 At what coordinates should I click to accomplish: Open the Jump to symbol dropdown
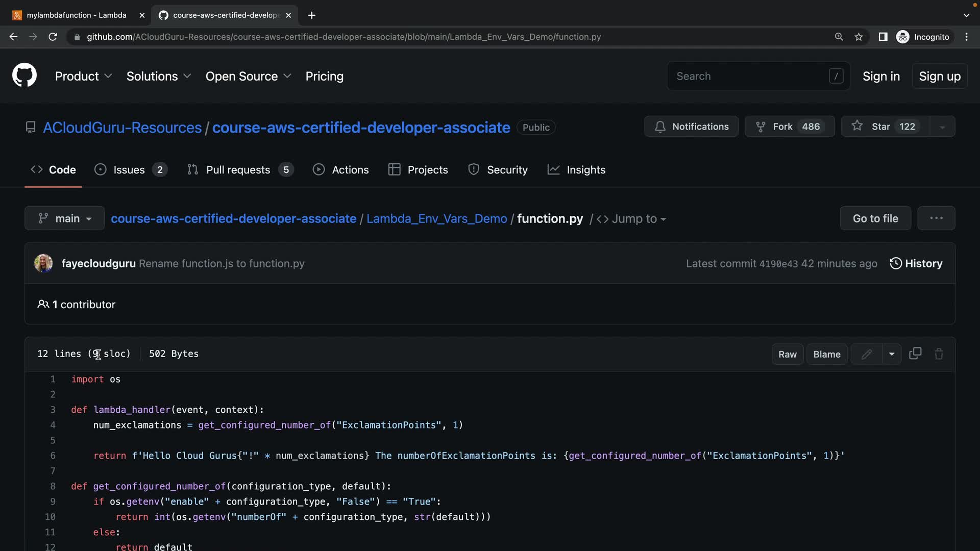click(632, 219)
